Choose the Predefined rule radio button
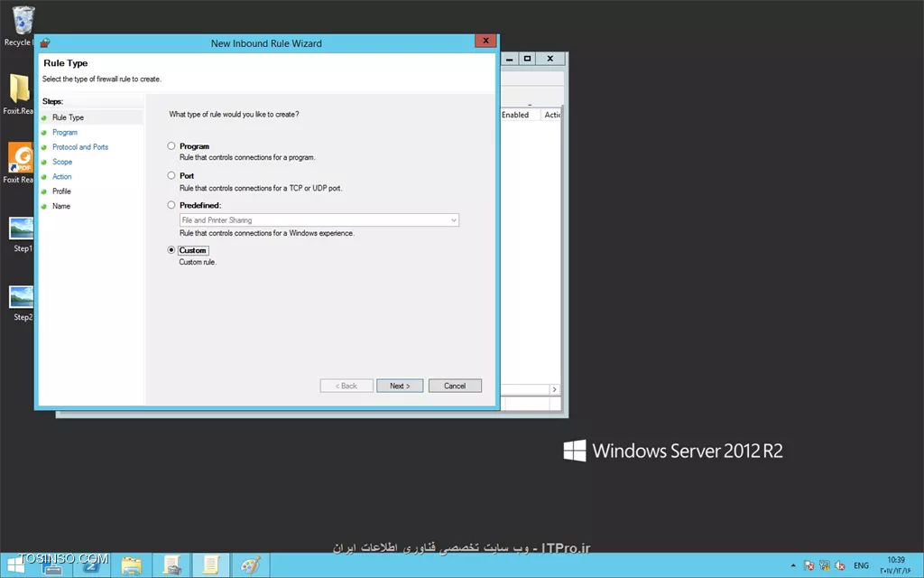The height and width of the screenshot is (578, 924). coord(171,205)
